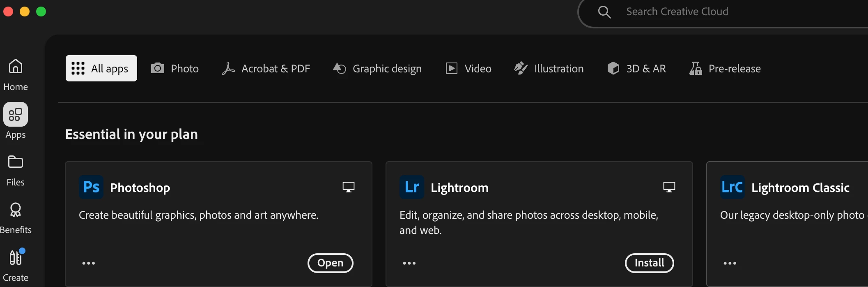Click the Lightroom Classic LrC icon
The width and height of the screenshot is (868, 287).
click(x=733, y=187)
